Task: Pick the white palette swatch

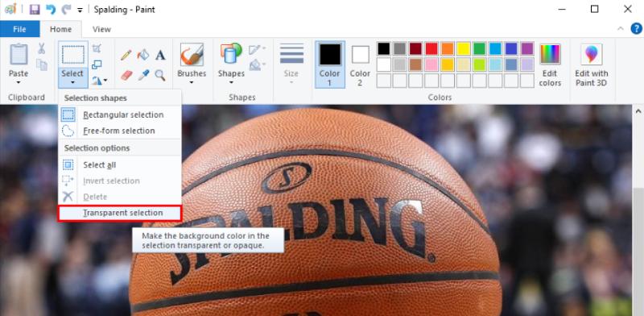Action: [384, 64]
